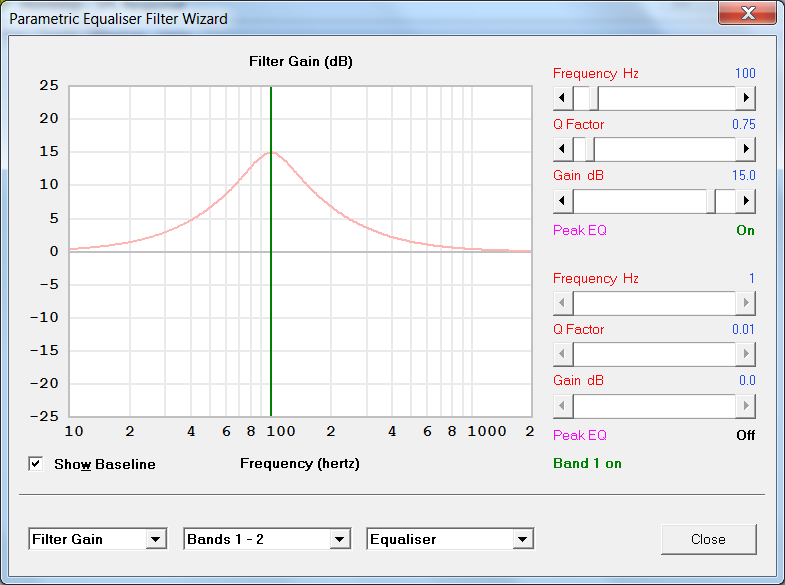785x585 pixels.
Task: Click band 1 Frequency value 100
Action: point(745,74)
